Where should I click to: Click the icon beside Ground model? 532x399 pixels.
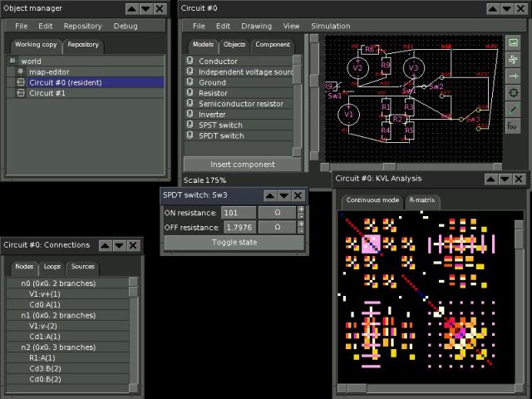point(190,82)
